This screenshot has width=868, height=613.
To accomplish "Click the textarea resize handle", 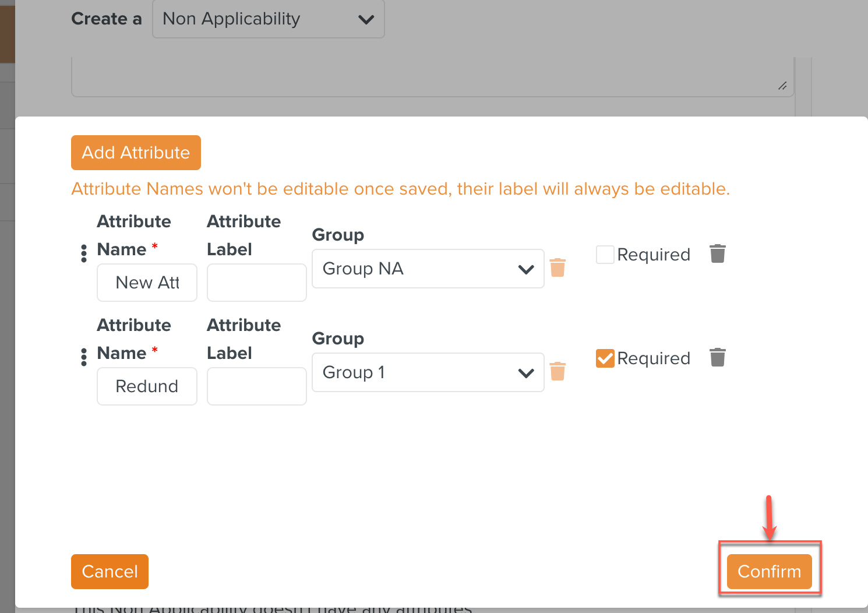I will point(782,86).
